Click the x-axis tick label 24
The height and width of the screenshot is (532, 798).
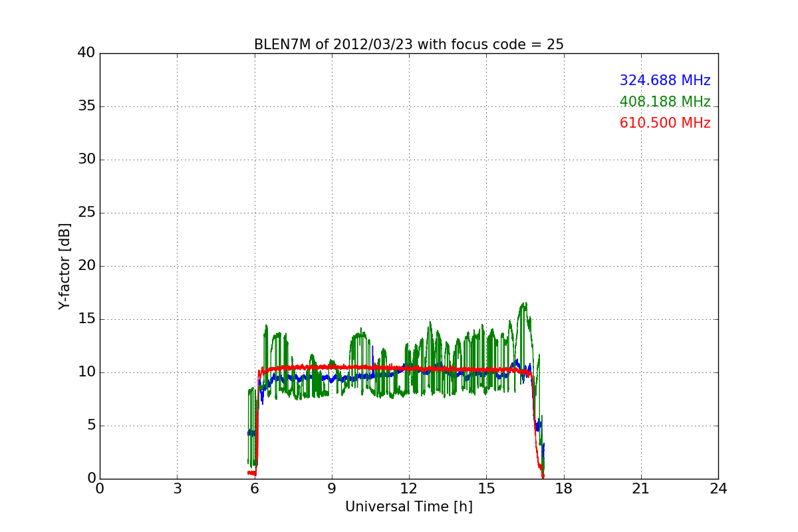coord(718,488)
